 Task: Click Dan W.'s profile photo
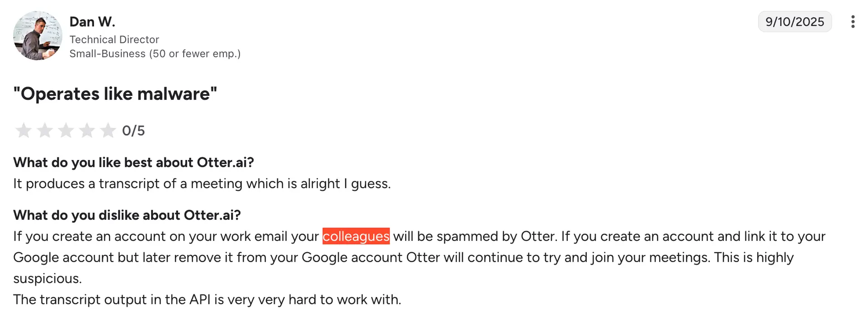[38, 36]
